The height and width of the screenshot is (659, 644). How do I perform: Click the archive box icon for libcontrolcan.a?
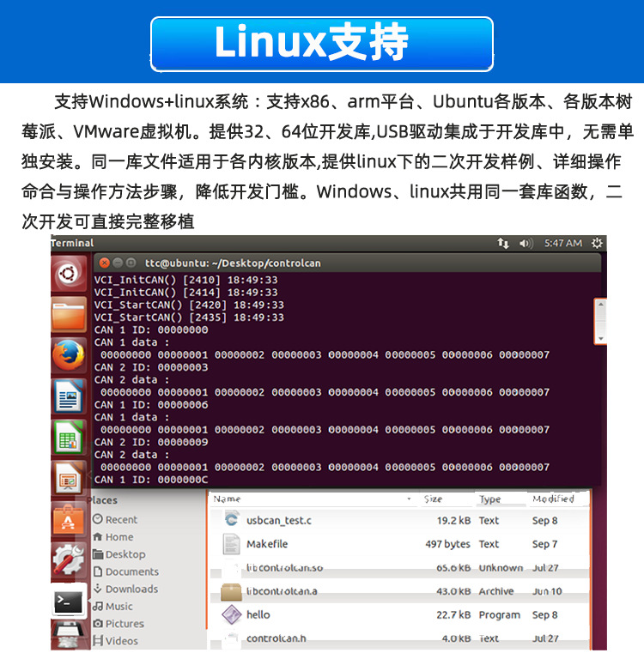(231, 592)
